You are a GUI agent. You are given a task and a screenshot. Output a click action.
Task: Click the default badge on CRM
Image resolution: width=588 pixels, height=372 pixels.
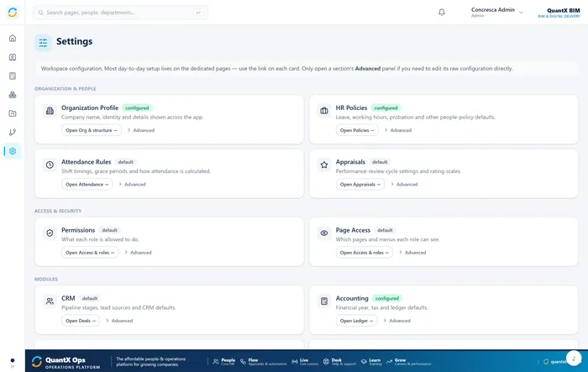(90, 298)
